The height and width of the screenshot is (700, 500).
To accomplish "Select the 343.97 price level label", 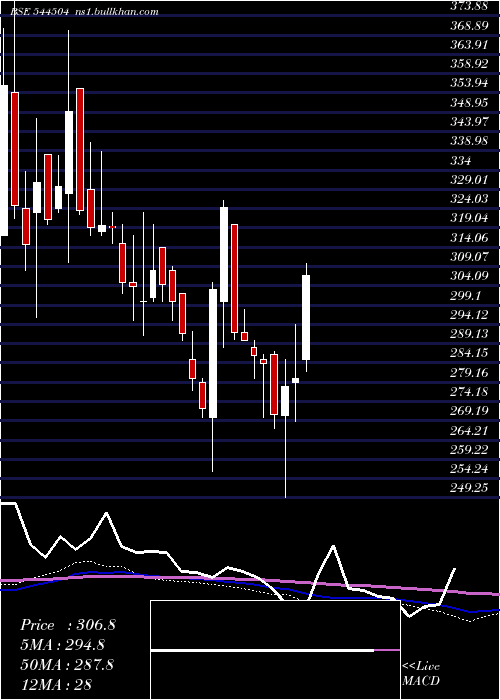I will [469, 122].
